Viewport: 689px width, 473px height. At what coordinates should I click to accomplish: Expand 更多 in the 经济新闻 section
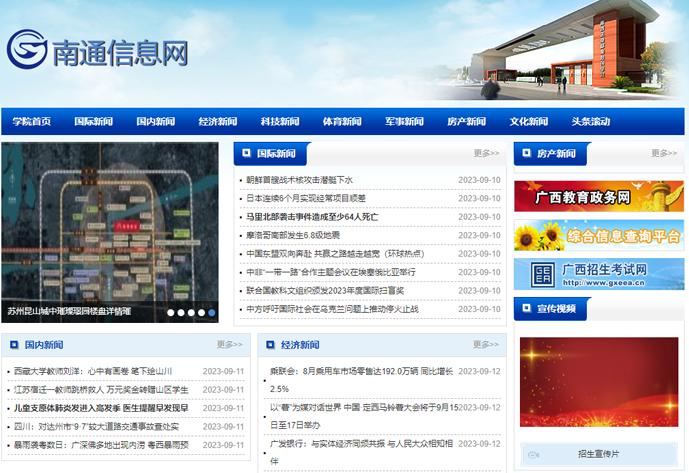coord(486,345)
